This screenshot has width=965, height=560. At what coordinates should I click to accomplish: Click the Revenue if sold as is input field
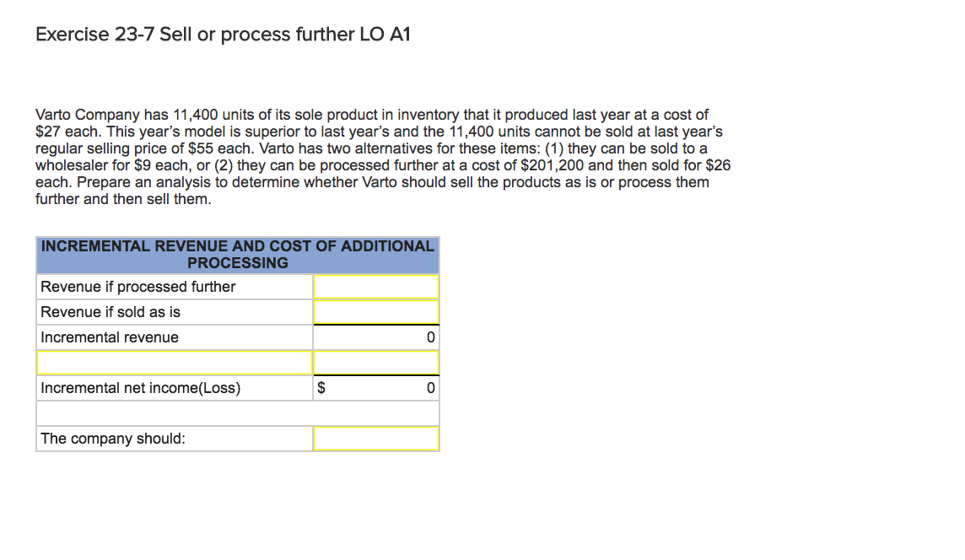click(x=375, y=312)
